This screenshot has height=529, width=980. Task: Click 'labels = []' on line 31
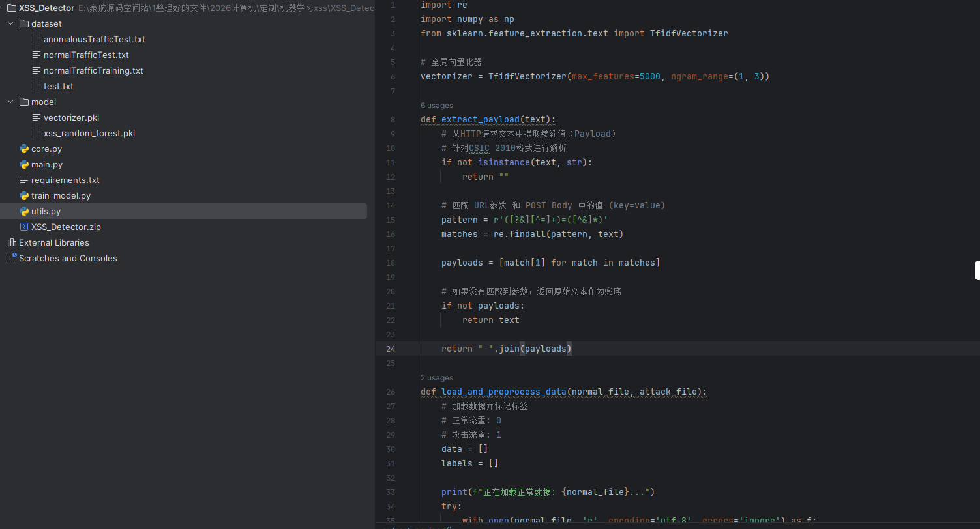click(470, 463)
